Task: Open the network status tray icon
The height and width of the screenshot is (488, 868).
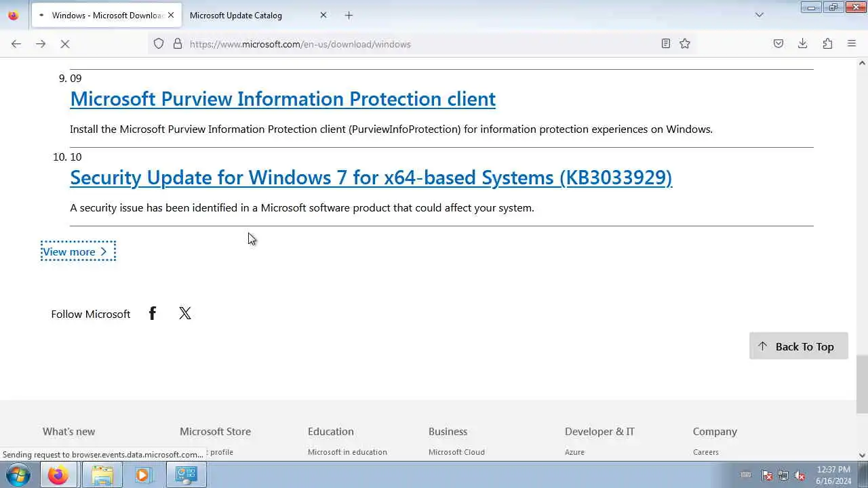Action: coord(783,475)
